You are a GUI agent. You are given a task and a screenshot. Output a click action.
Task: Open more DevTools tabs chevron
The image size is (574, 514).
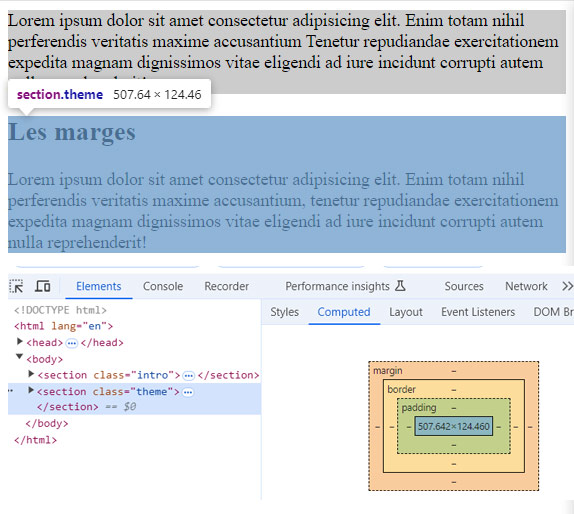click(567, 286)
